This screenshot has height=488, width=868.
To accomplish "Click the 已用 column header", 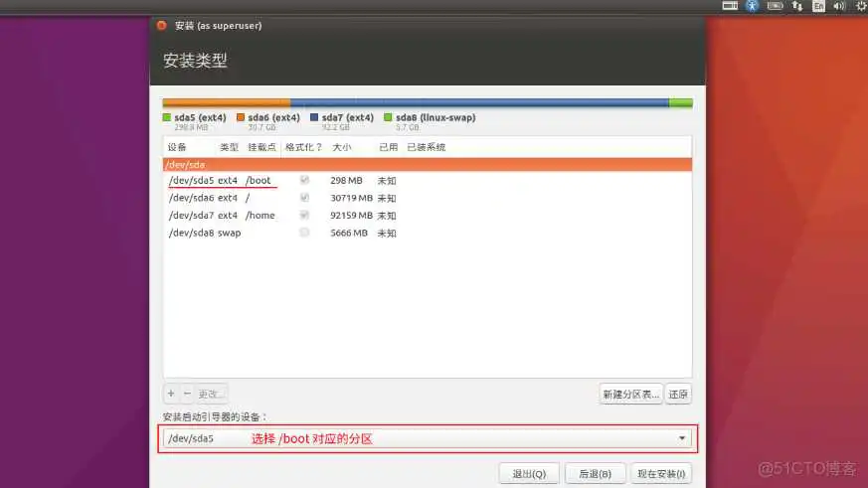I will [388, 147].
